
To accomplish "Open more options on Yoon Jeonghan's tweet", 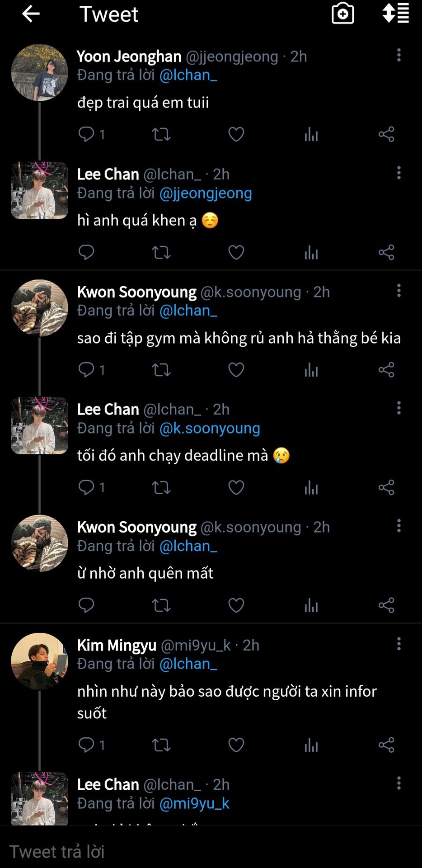I will click(399, 55).
